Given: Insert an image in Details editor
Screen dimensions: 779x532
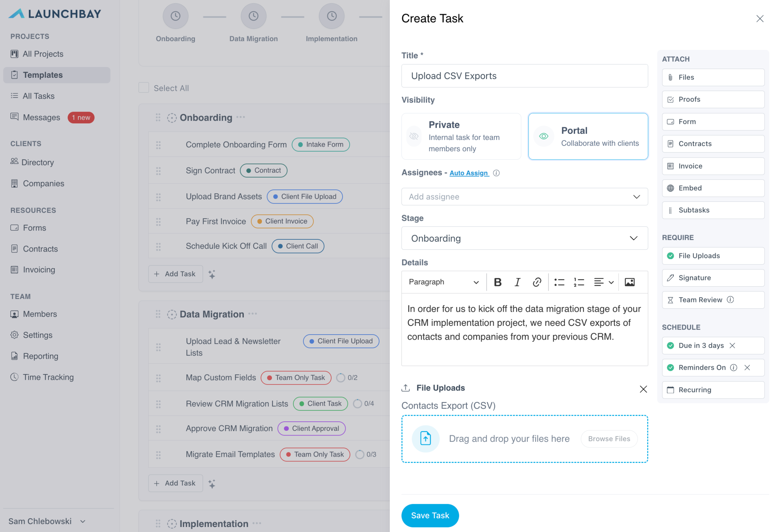Looking at the screenshot, I should click(x=629, y=282).
